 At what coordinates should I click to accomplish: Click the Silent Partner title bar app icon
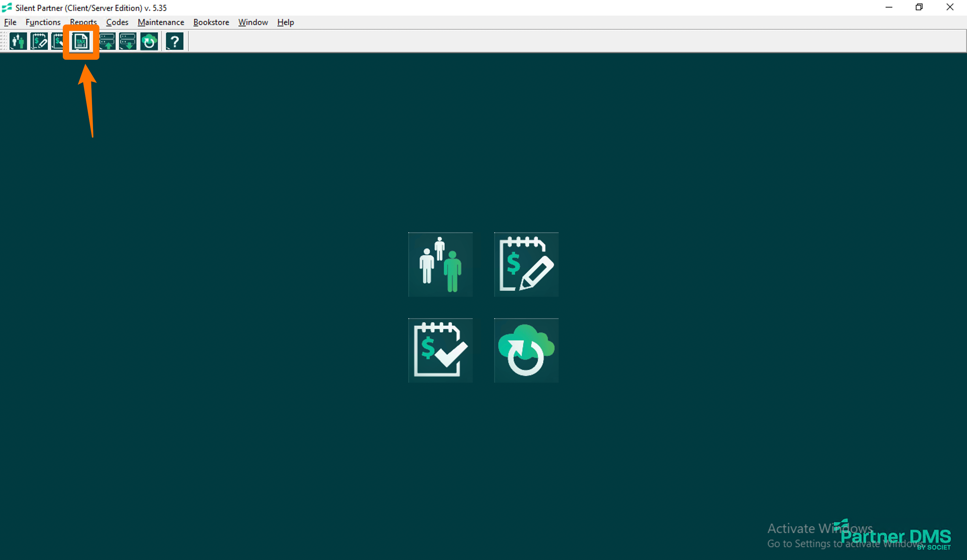tap(7, 8)
